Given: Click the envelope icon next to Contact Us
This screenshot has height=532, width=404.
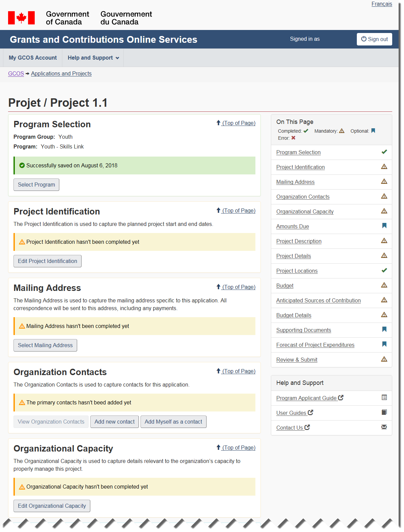Looking at the screenshot, I should (x=384, y=427).
